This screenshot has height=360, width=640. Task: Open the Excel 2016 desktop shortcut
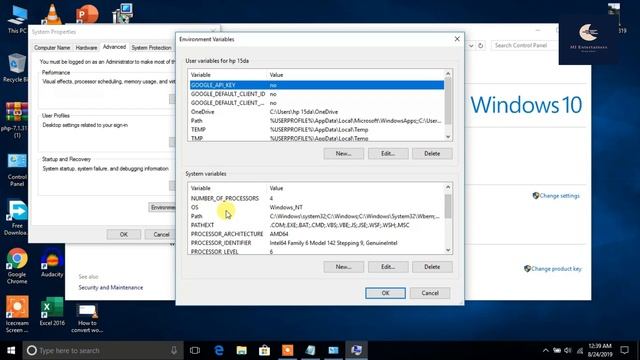click(52, 311)
